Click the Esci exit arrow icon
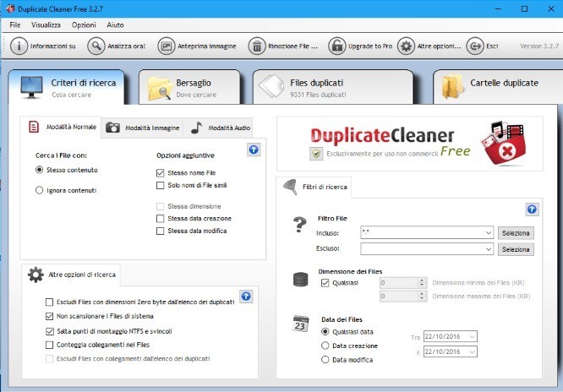563x392 pixels. pyautogui.click(x=475, y=46)
